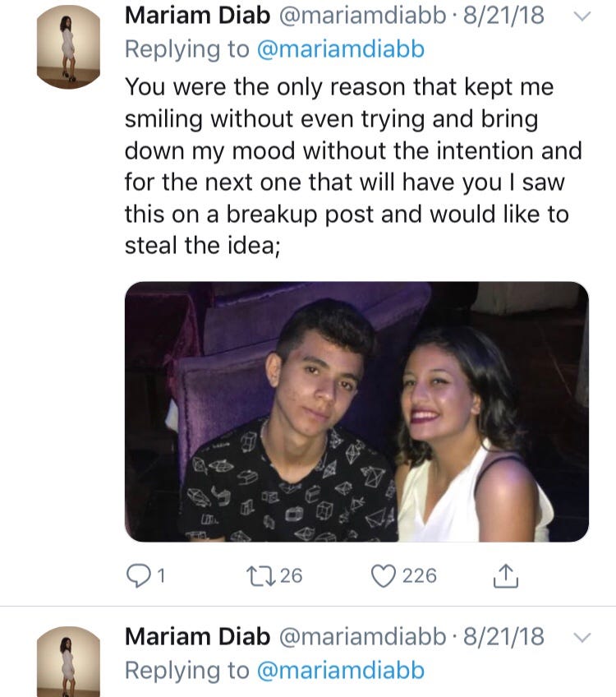The image size is (616, 697).
Task: Open the Mariam Diab name on the top tweet
Action: [197, 16]
